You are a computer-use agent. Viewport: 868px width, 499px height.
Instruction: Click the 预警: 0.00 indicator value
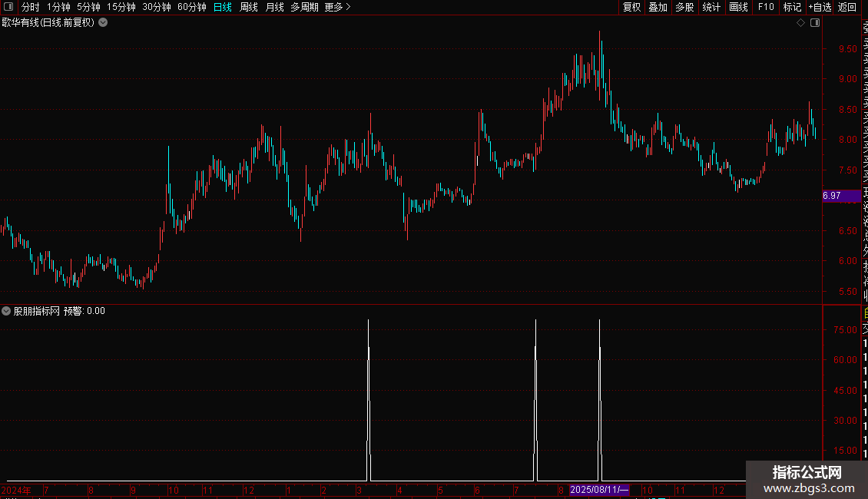(x=84, y=311)
